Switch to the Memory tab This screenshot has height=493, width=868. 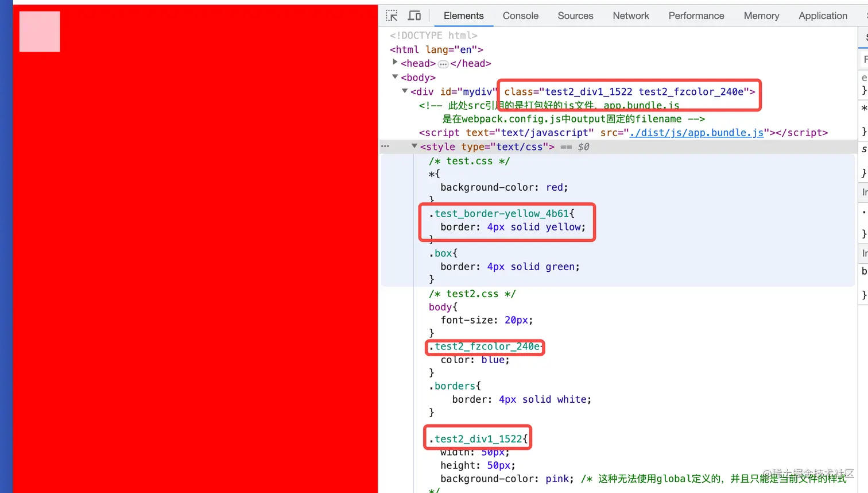coord(761,16)
